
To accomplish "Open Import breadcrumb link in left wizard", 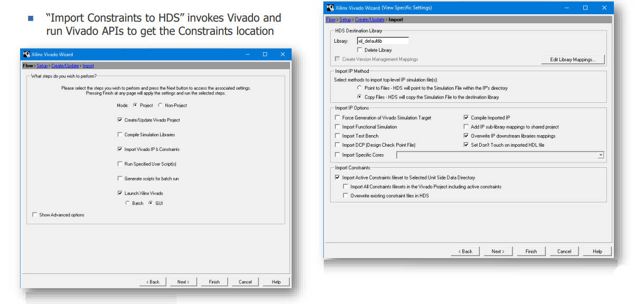I will (x=88, y=66).
